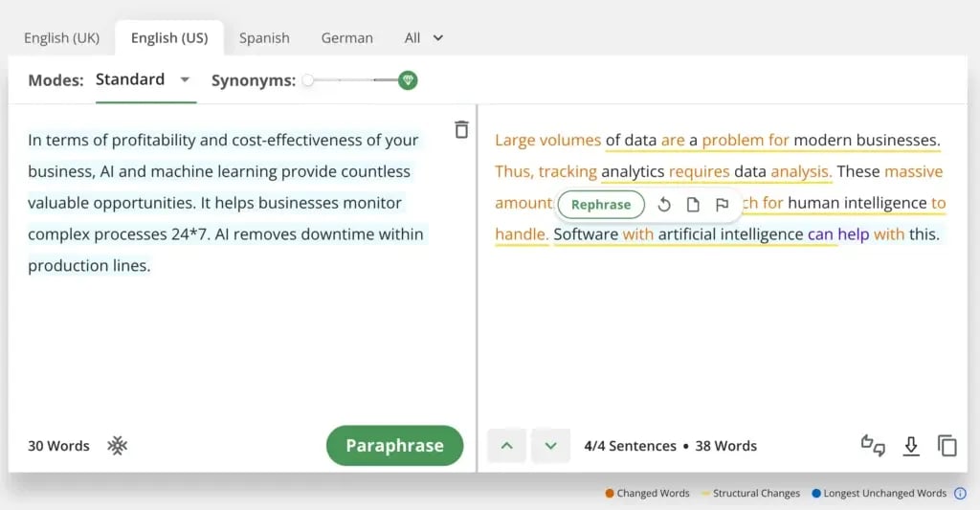Click the snowflake freeze words icon
Viewport: 980px width, 510px height.
(118, 446)
